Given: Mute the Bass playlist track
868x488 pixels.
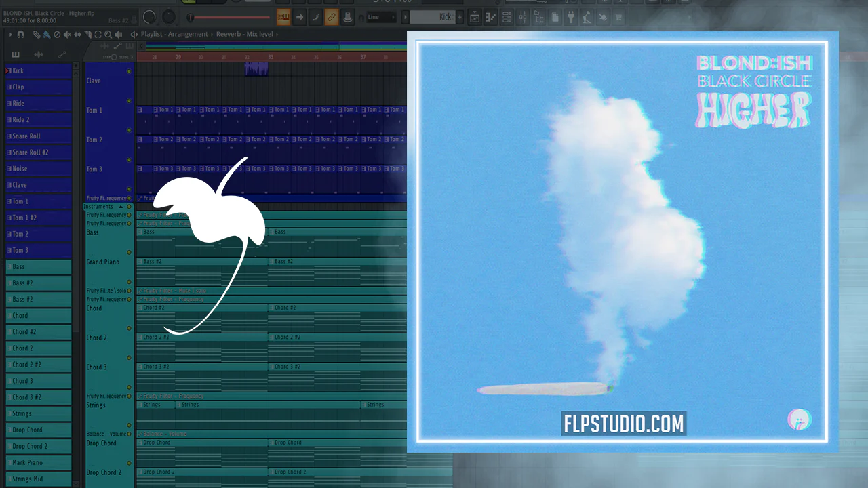Looking at the screenshot, I should coord(129,252).
